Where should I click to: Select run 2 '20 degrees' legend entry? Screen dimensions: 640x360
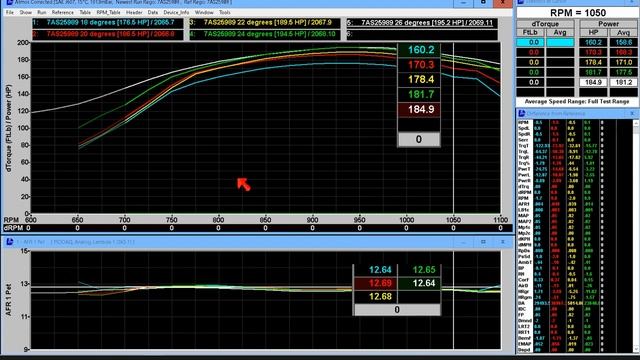click(x=108, y=34)
